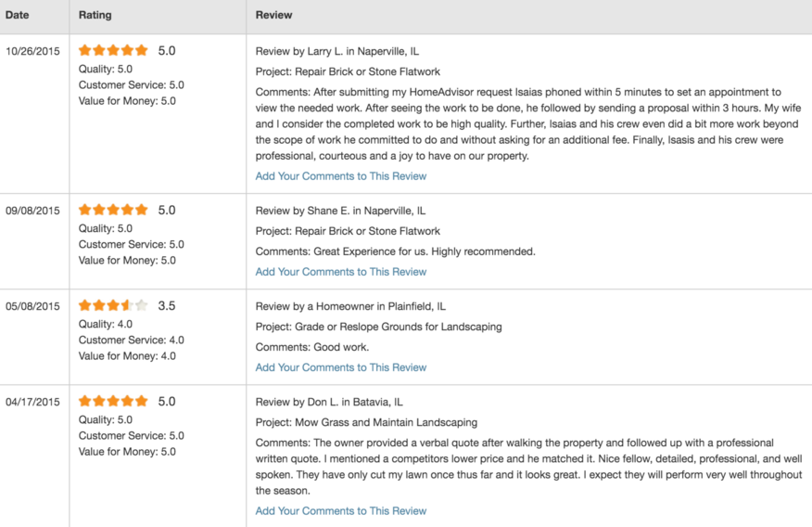Add comments to Shane E.'s review

[341, 272]
